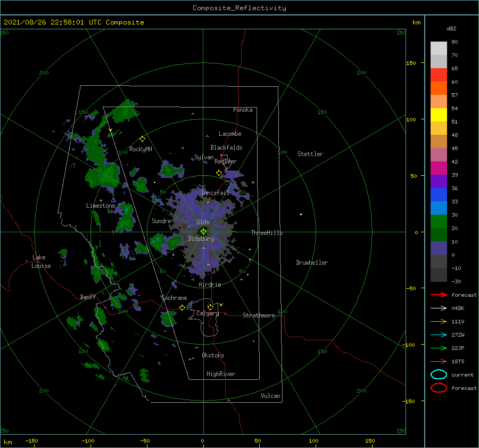Click the dBZ scale heading

(451, 28)
